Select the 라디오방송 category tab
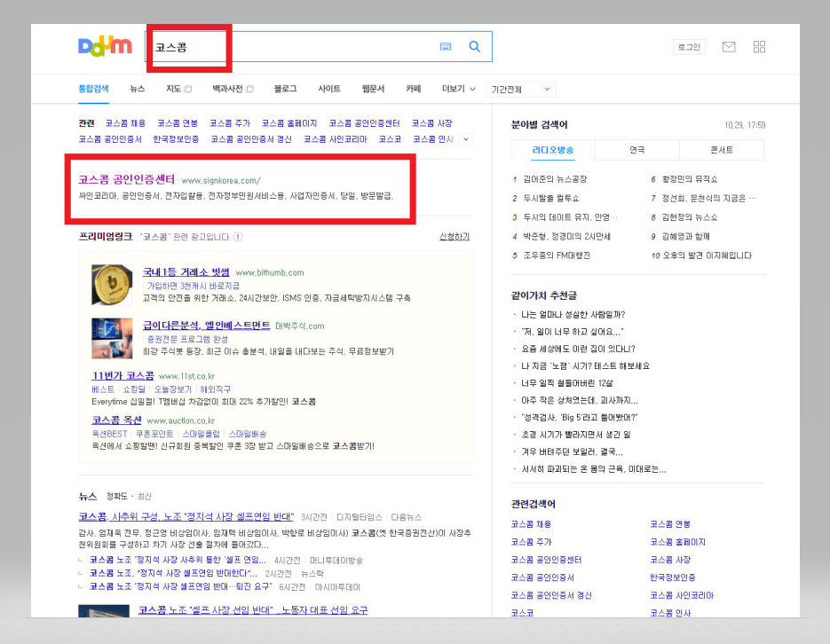This screenshot has width=830, height=644. (553, 150)
